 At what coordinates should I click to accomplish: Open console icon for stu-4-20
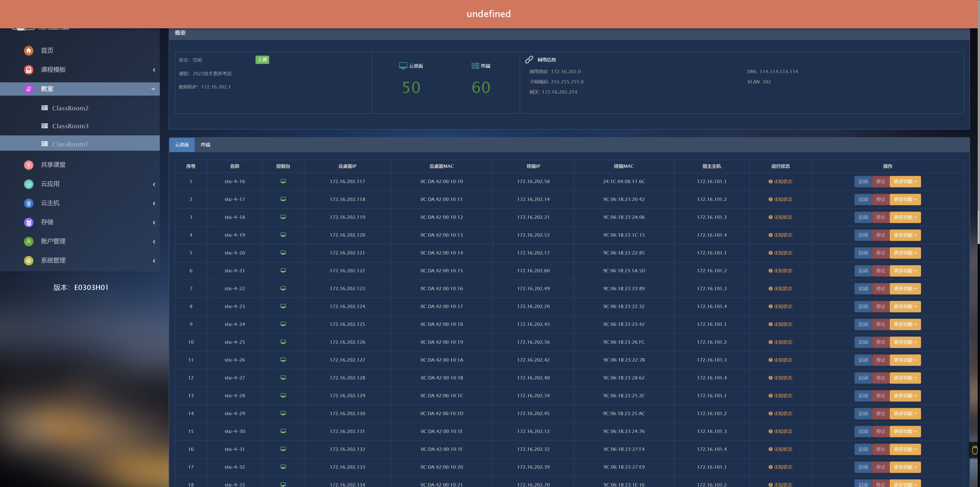click(x=283, y=253)
